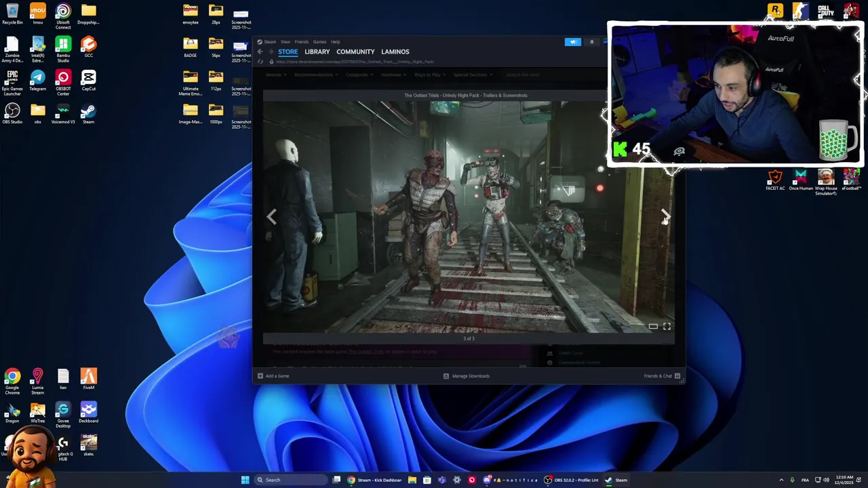Open the Help menu in Steam
The width and height of the screenshot is (868, 488).
[335, 42]
